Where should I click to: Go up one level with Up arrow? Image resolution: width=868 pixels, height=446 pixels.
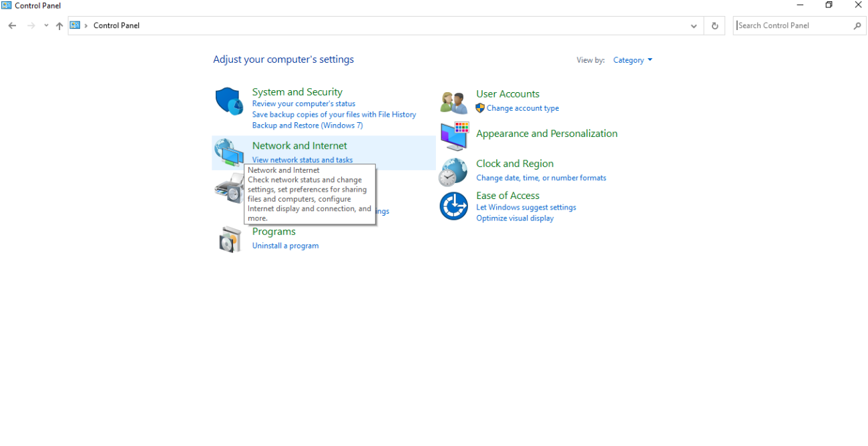click(59, 25)
